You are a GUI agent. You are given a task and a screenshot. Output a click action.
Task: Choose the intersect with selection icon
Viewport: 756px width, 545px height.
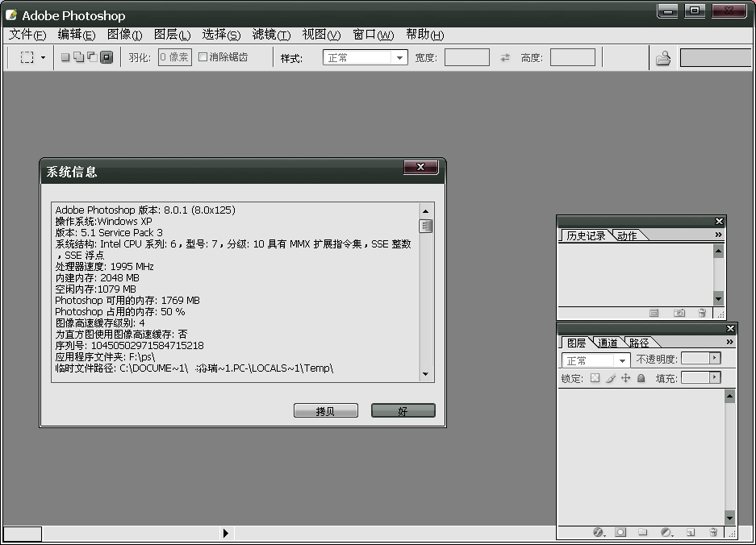tap(107, 57)
